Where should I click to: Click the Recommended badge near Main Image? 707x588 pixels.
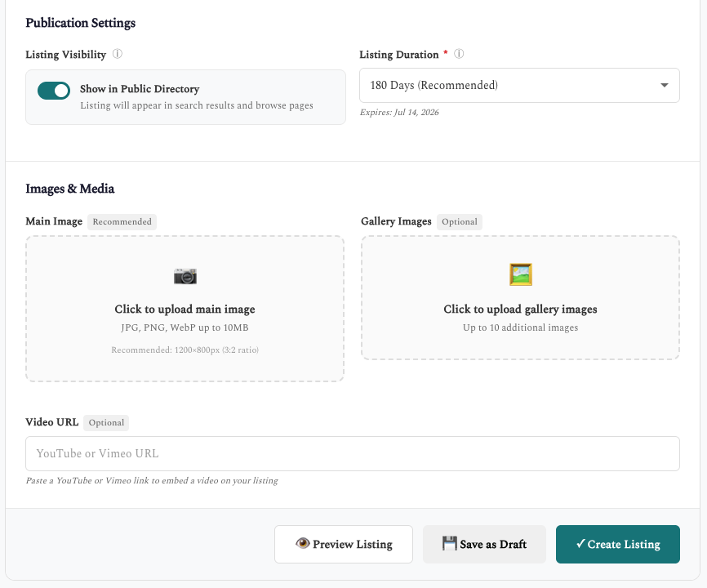pyautogui.click(x=122, y=221)
